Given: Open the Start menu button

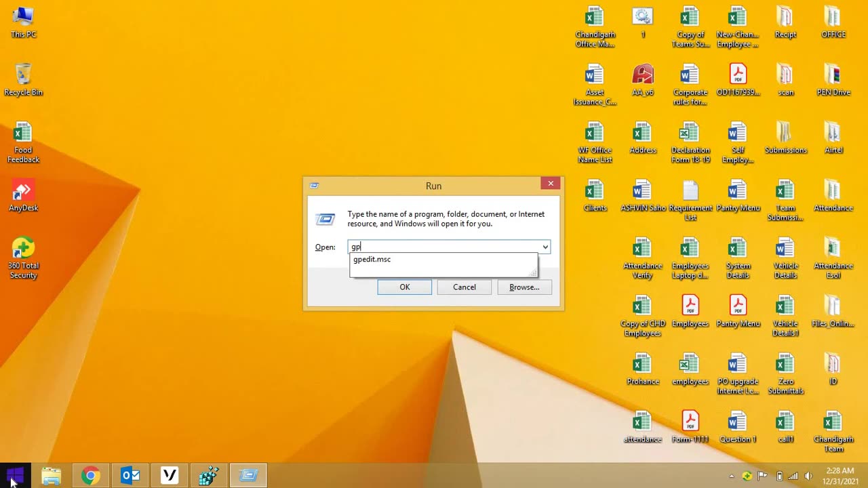Looking at the screenshot, I should (x=15, y=475).
